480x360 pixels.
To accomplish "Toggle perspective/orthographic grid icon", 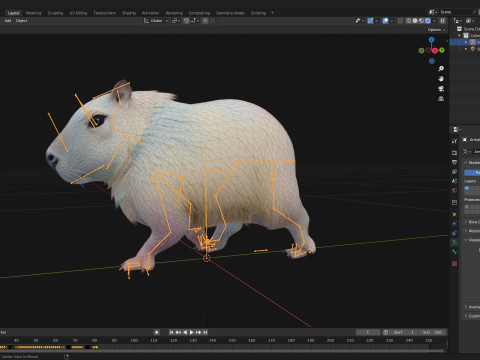I will pos(441,99).
